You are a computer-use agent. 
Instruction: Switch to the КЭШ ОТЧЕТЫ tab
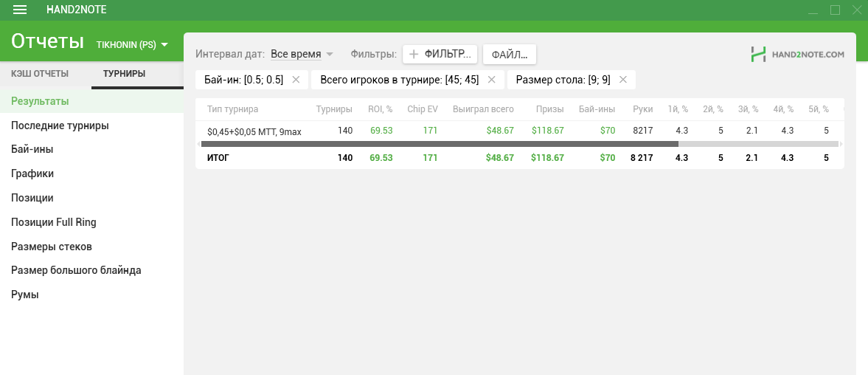coord(40,74)
